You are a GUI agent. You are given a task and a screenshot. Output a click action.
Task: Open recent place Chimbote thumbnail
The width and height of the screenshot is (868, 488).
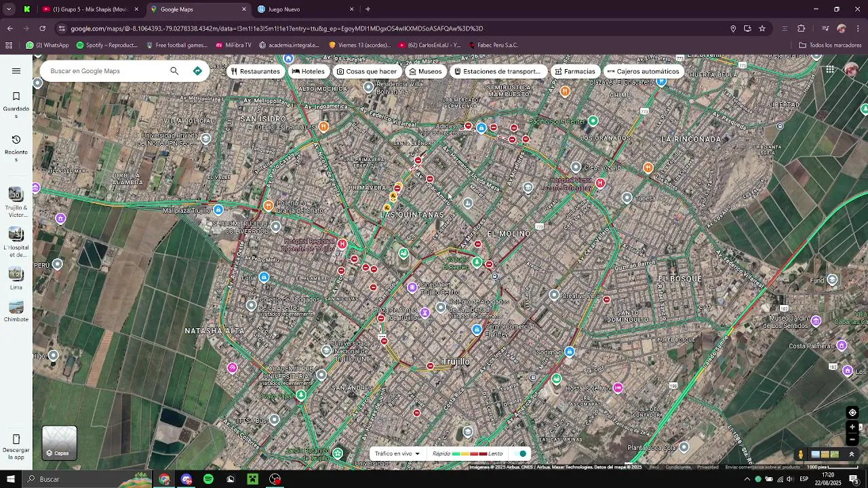click(16, 310)
